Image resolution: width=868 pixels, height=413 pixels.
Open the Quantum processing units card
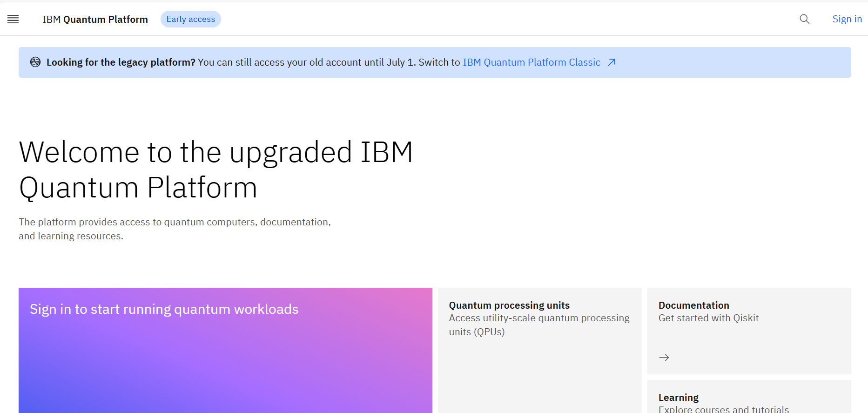(x=539, y=350)
